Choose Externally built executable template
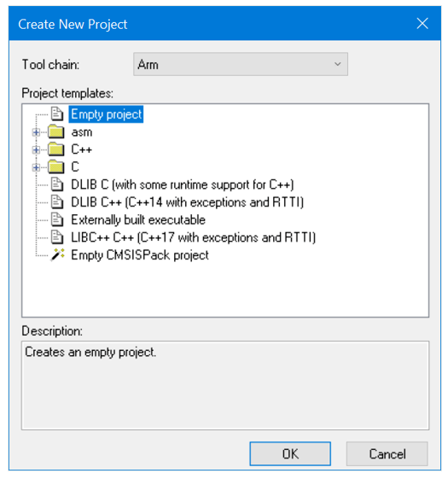Image resolution: width=448 pixels, height=479 pixels. (x=138, y=220)
